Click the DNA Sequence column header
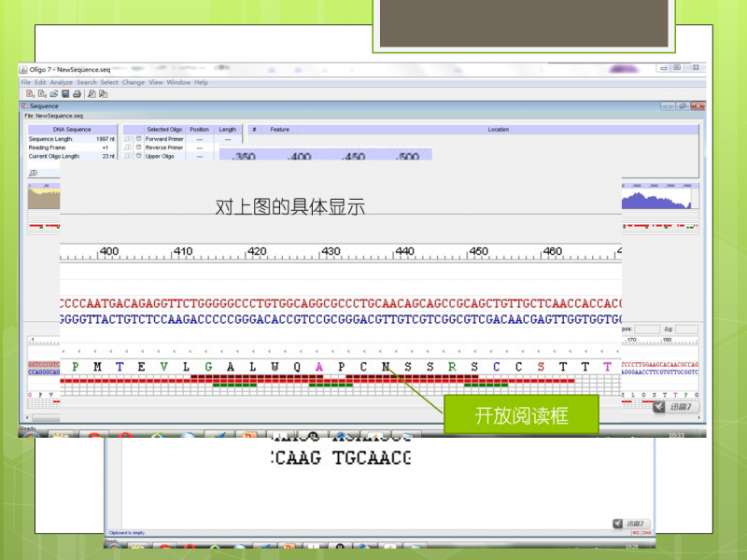Viewport: 747px width, 560px height. [x=72, y=130]
